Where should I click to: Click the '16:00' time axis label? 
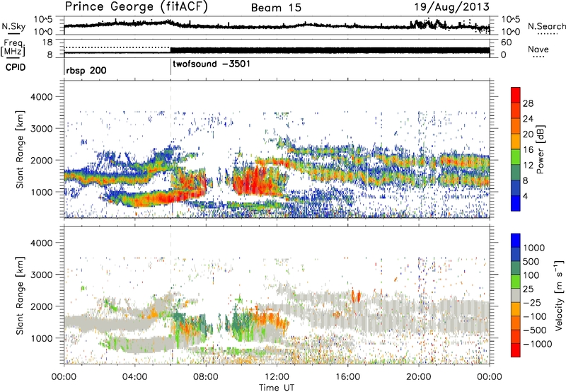(x=347, y=377)
